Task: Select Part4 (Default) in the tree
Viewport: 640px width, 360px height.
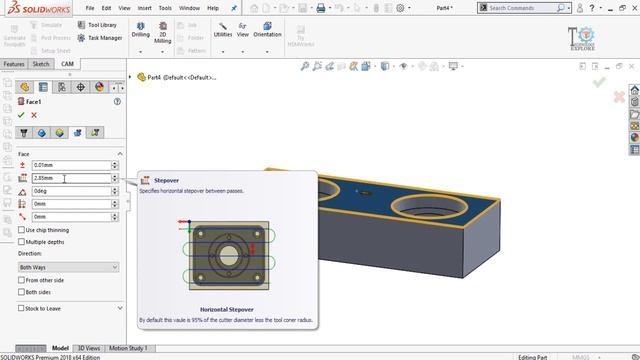Action: (x=181, y=77)
